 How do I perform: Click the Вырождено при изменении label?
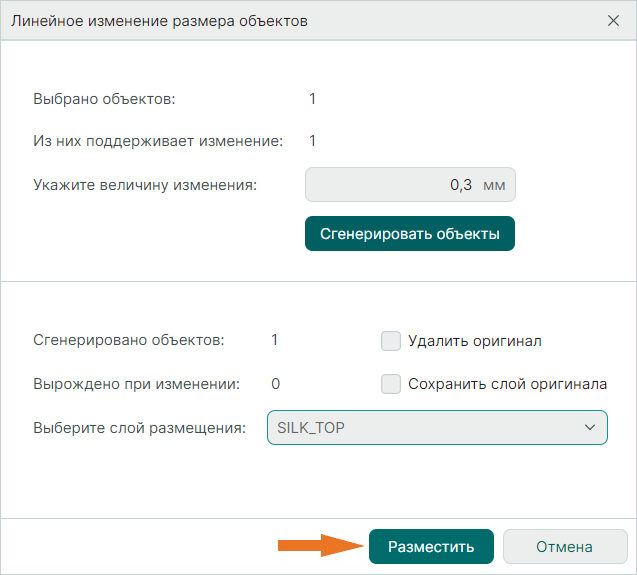136,383
